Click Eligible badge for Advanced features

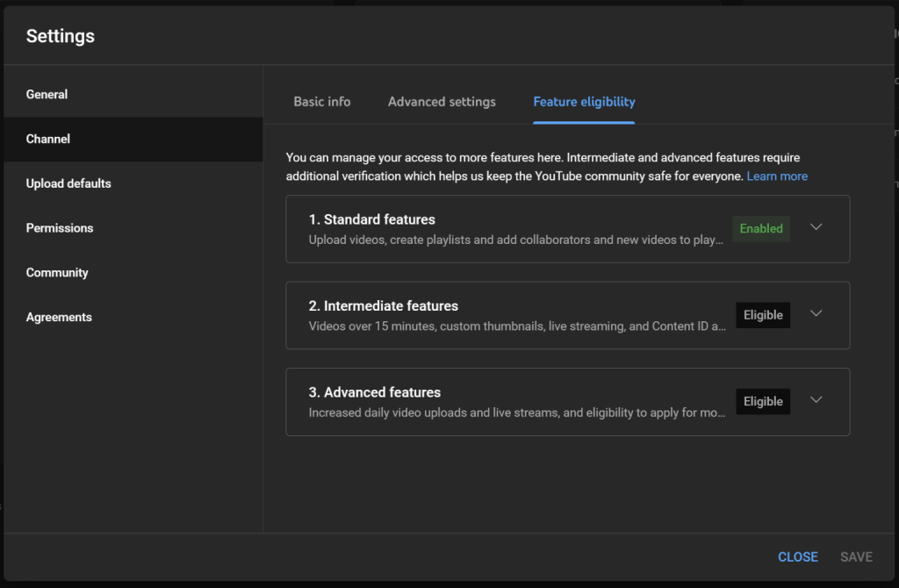click(763, 401)
